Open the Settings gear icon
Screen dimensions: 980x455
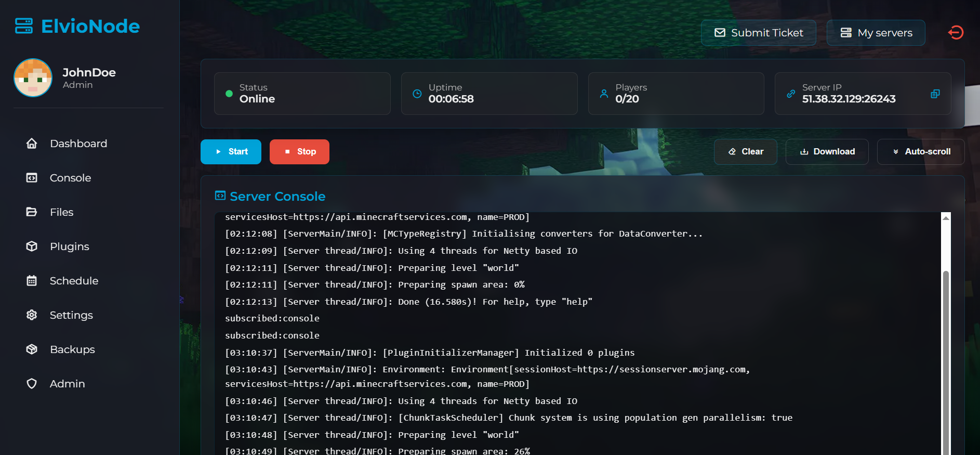point(32,315)
